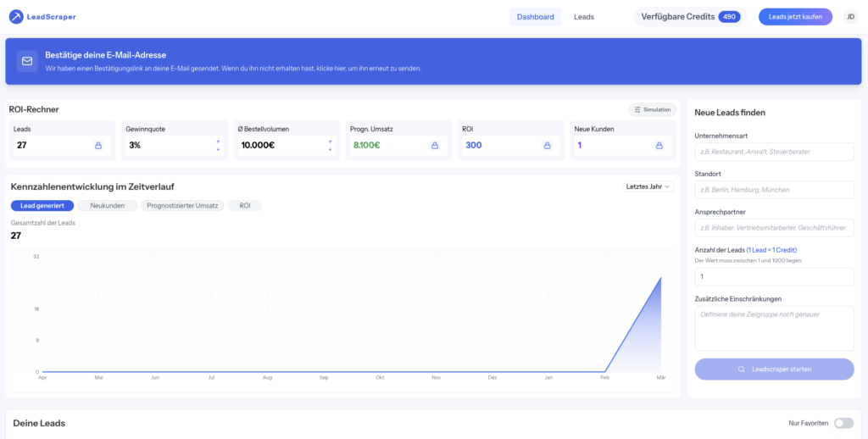Select the Neukunden chart filter

click(107, 206)
